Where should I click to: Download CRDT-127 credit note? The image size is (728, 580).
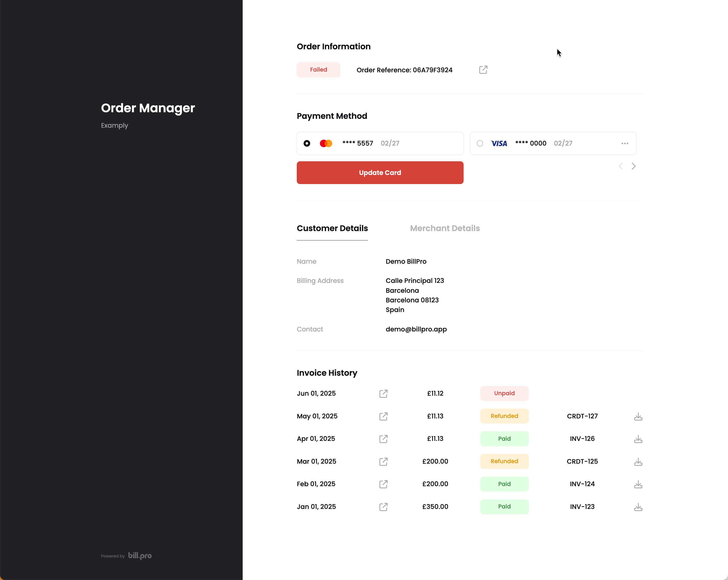(x=638, y=416)
